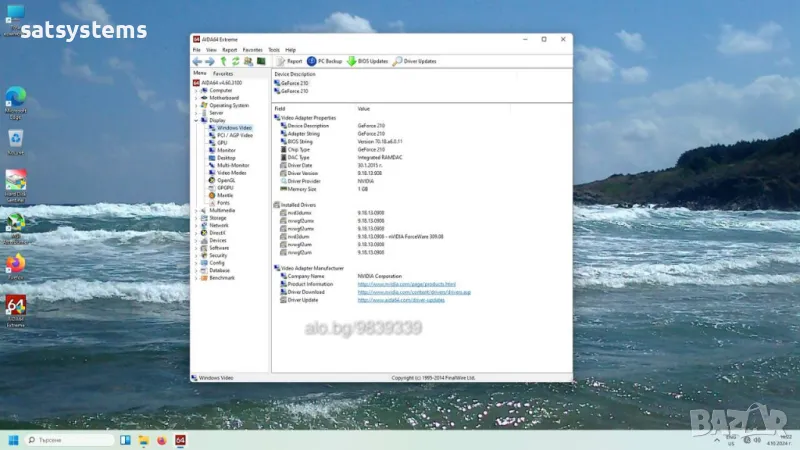This screenshot has height=450, width=800.
Task: Select the Video Modes tree item
Action: [x=231, y=172]
